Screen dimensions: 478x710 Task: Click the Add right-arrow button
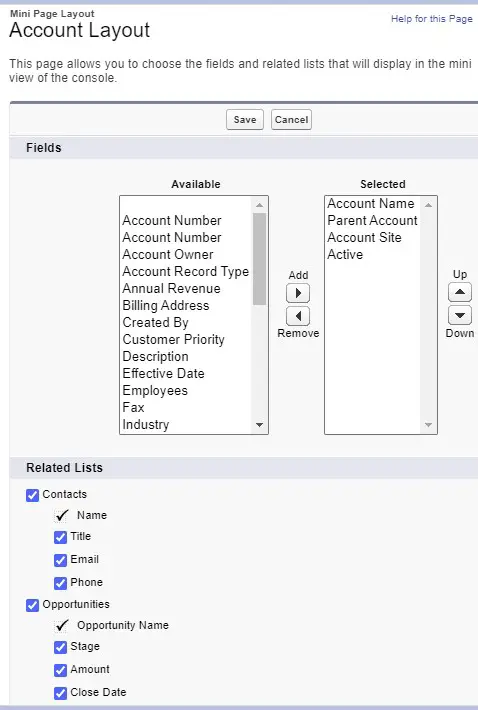298,293
